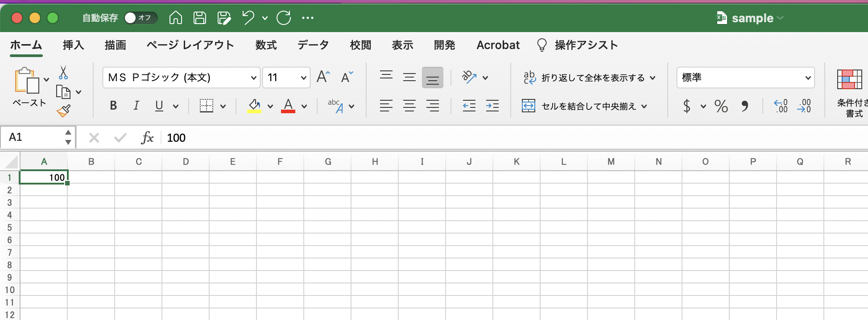Open the font name dropdown
The height and width of the screenshot is (320, 868).
pyautogui.click(x=253, y=78)
